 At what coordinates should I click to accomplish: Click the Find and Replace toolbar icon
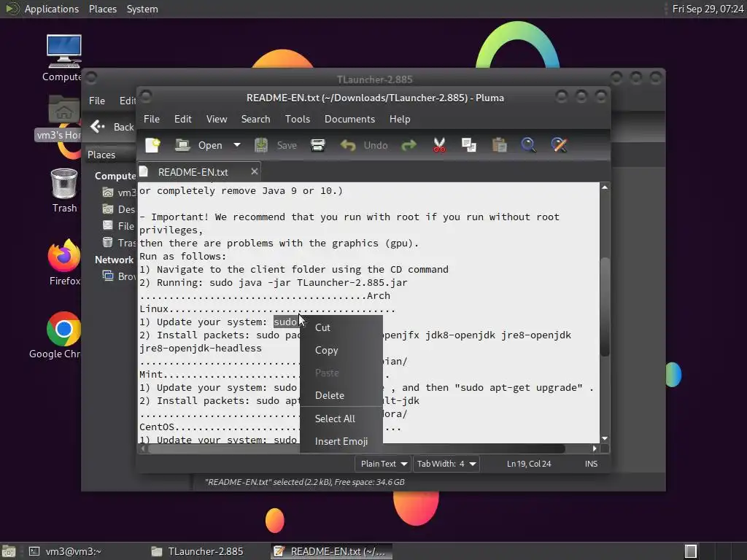pos(559,145)
